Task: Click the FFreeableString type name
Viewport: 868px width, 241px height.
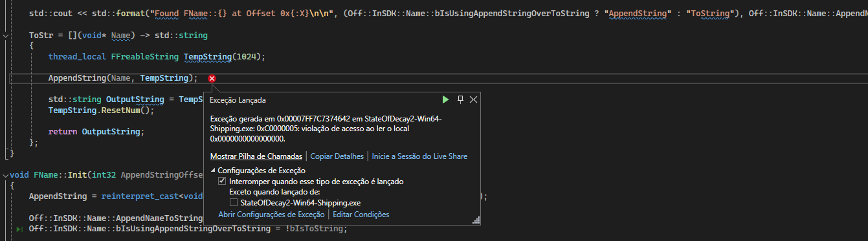Action: pyautogui.click(x=145, y=57)
